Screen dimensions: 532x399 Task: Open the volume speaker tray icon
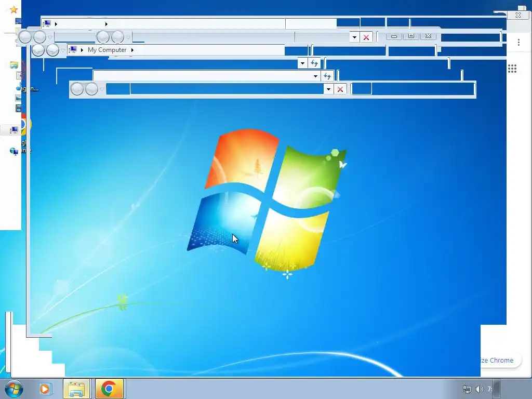(x=479, y=389)
